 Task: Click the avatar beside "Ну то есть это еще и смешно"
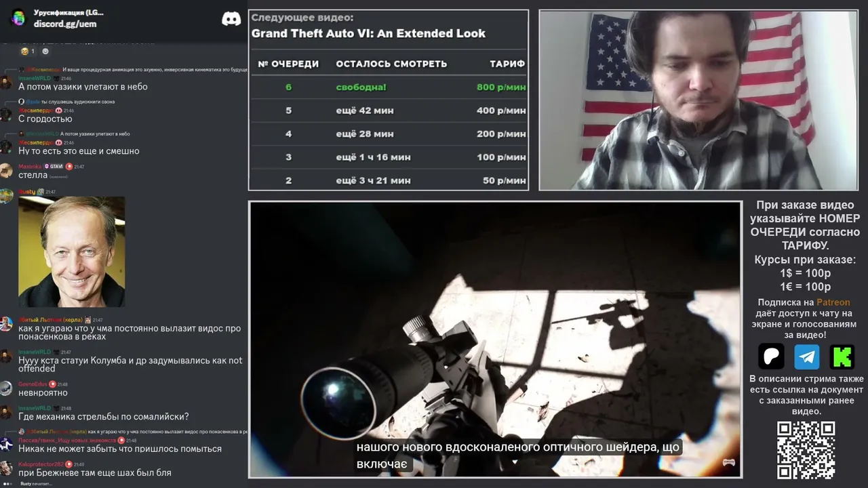point(6,147)
